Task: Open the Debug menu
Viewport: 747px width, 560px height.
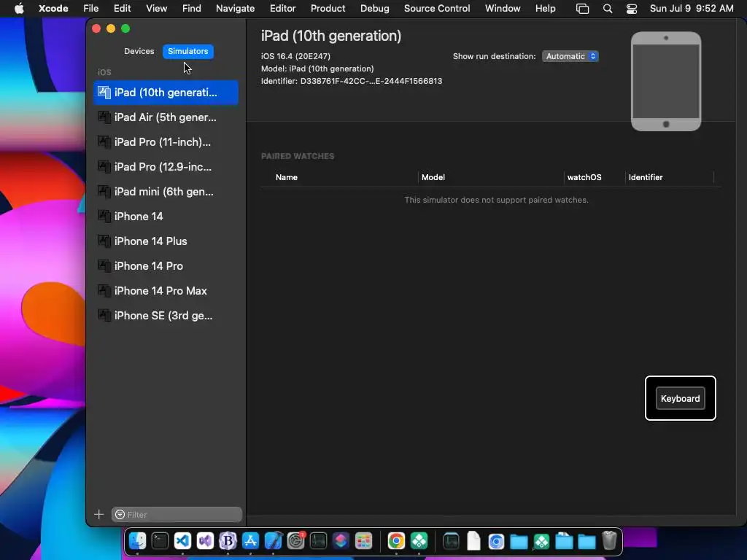Action: [x=374, y=9]
